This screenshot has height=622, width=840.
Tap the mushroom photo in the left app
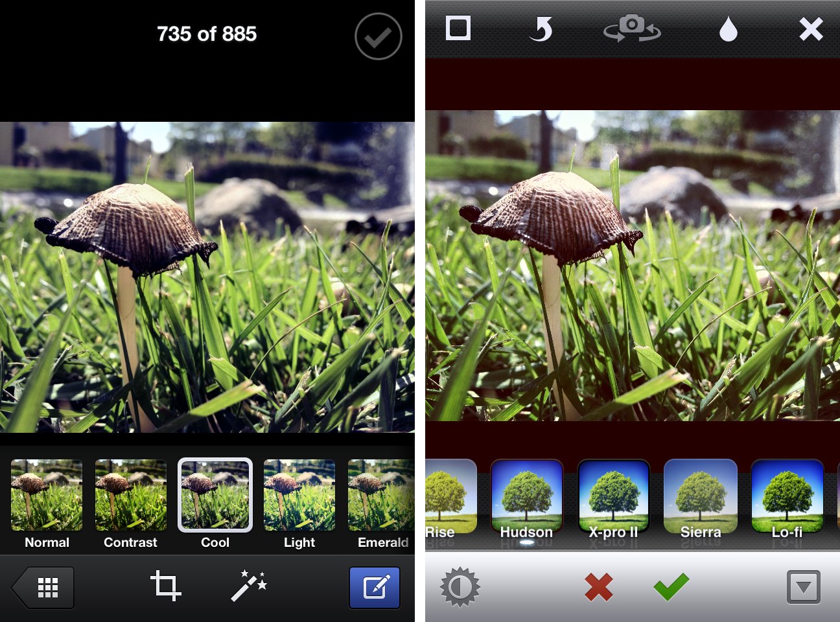(207, 277)
